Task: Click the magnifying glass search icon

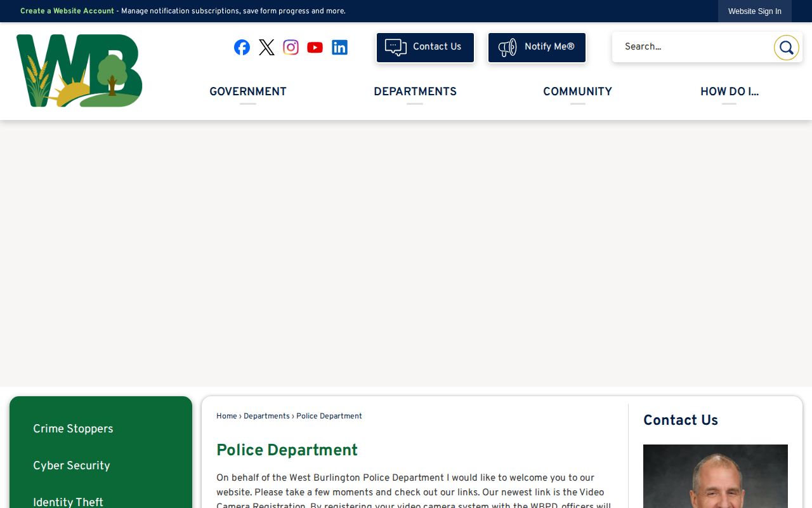Action: (786, 48)
